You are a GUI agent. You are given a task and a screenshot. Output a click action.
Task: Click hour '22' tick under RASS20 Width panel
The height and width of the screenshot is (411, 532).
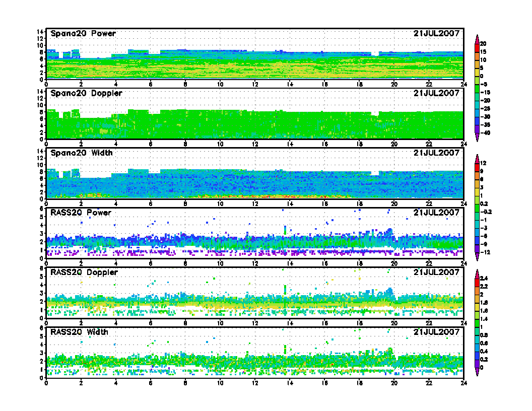[429, 383]
